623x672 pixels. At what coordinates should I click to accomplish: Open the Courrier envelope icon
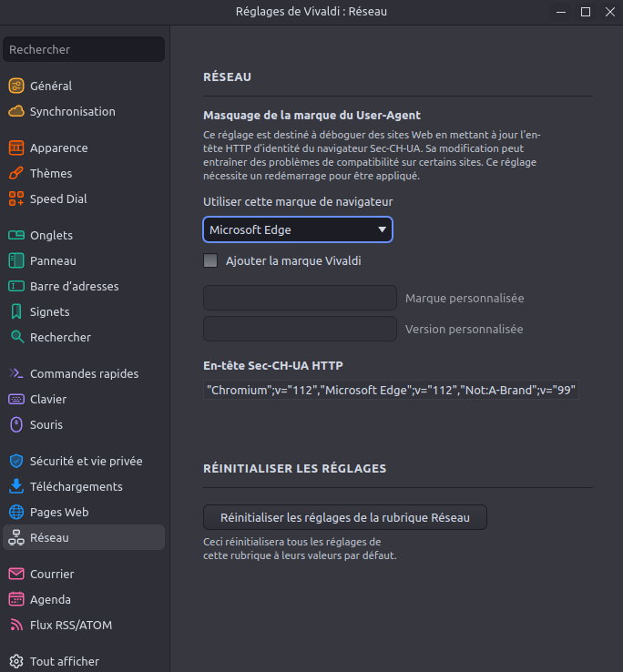16,574
